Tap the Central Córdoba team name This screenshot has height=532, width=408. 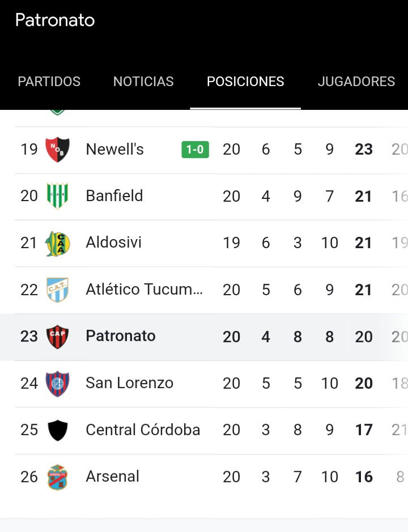[x=143, y=430]
